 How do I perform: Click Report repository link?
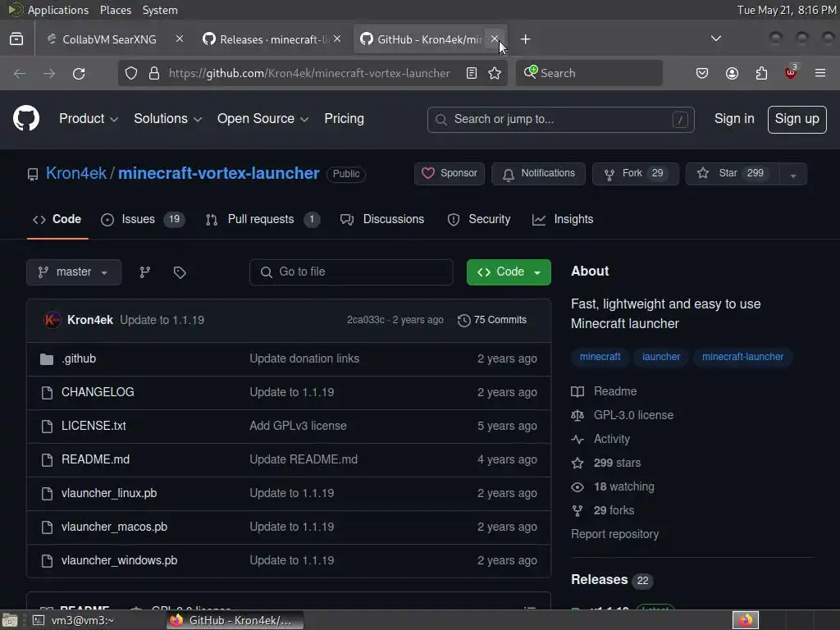[x=614, y=534]
